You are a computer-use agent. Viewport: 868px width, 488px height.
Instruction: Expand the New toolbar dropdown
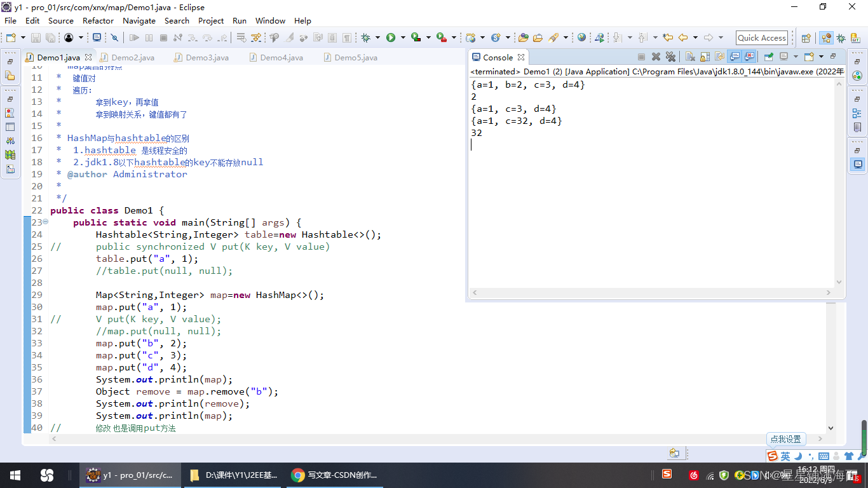click(x=22, y=38)
